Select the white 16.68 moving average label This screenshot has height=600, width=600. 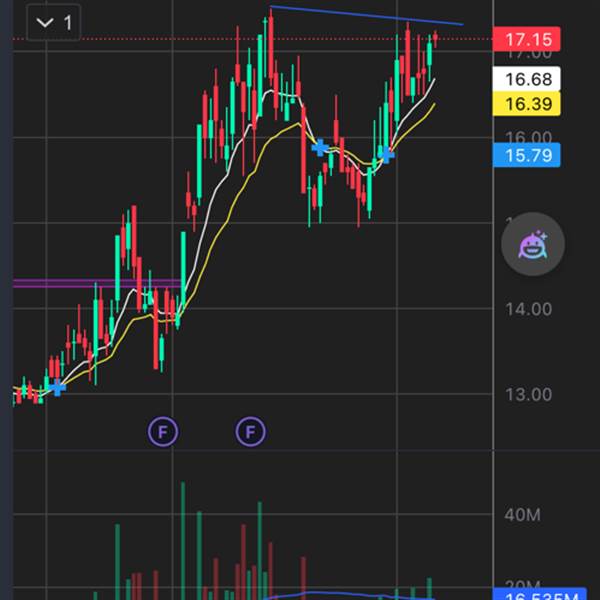point(527,79)
